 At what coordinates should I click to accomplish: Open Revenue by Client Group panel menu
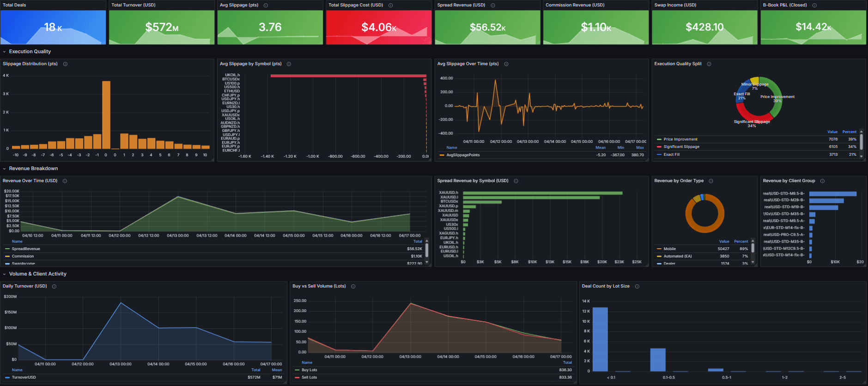(x=789, y=181)
